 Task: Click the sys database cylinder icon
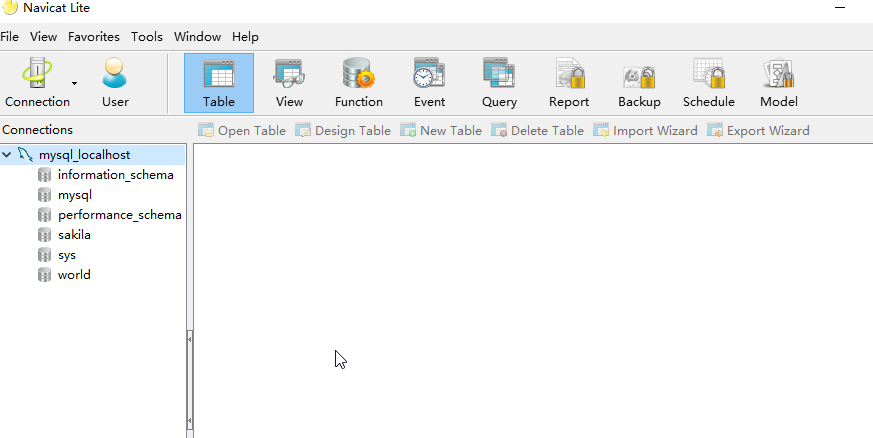[x=45, y=255]
